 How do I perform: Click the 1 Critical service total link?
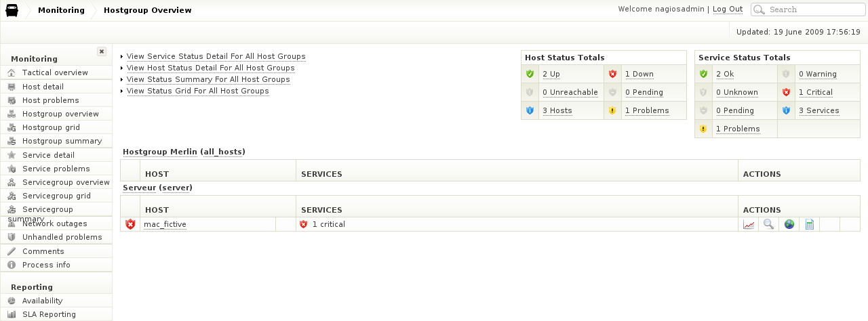[815, 92]
